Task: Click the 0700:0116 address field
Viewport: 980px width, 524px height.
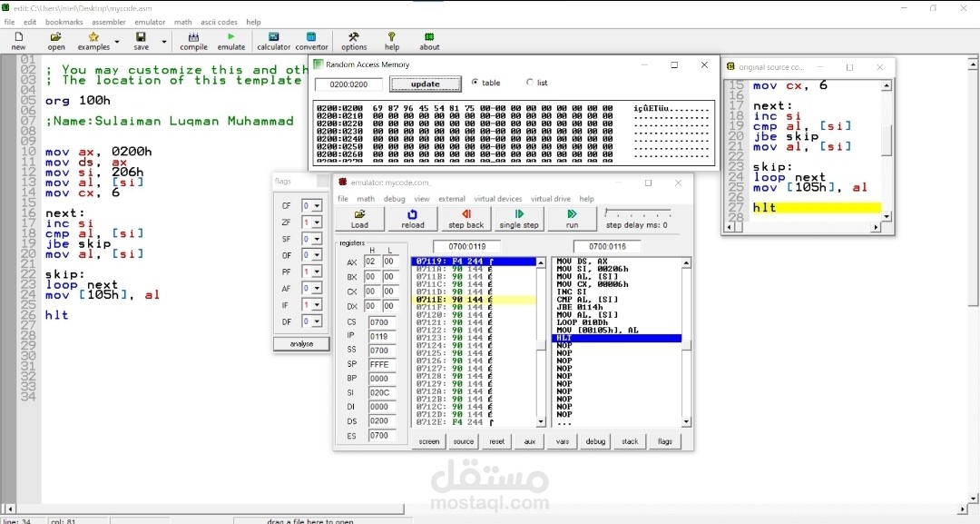Action: pos(607,246)
